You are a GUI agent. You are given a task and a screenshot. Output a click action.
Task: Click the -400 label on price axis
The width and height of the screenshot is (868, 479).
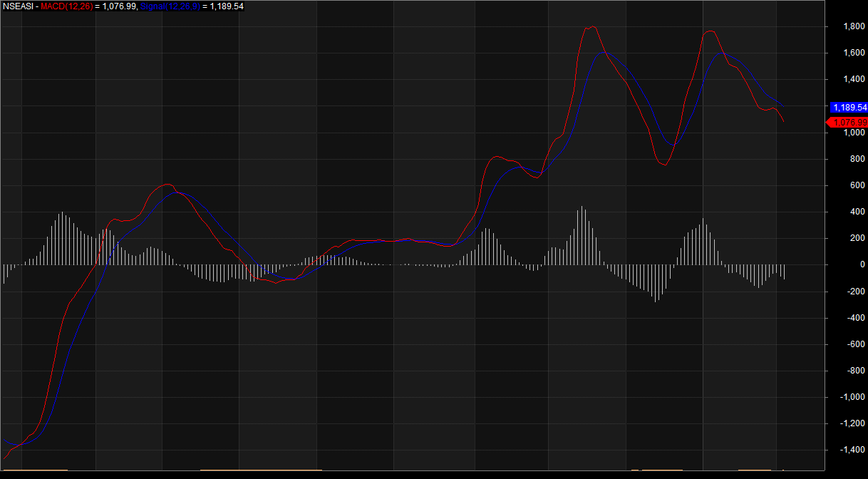[855, 318]
